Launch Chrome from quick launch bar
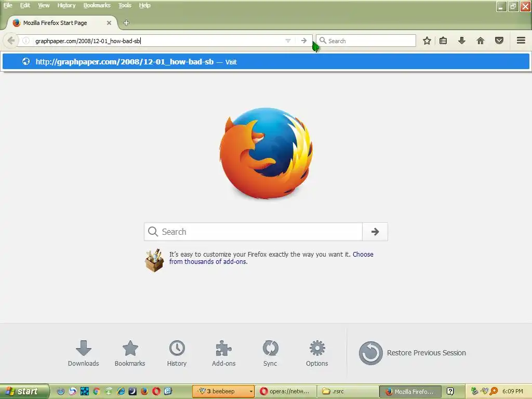The width and height of the screenshot is (532, 399). click(96, 391)
